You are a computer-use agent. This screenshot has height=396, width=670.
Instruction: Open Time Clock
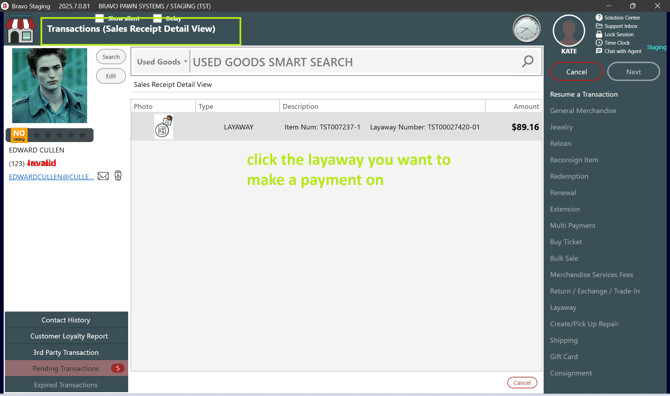(613, 43)
